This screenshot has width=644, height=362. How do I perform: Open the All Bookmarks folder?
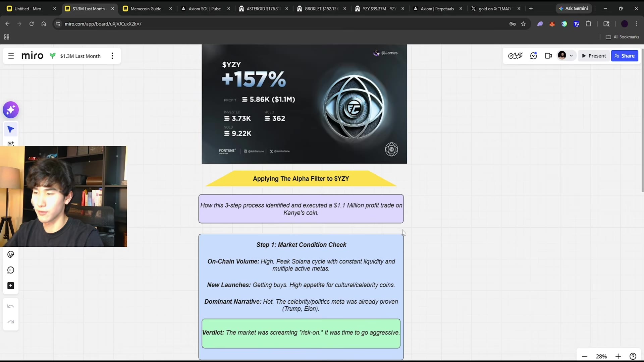(x=623, y=37)
